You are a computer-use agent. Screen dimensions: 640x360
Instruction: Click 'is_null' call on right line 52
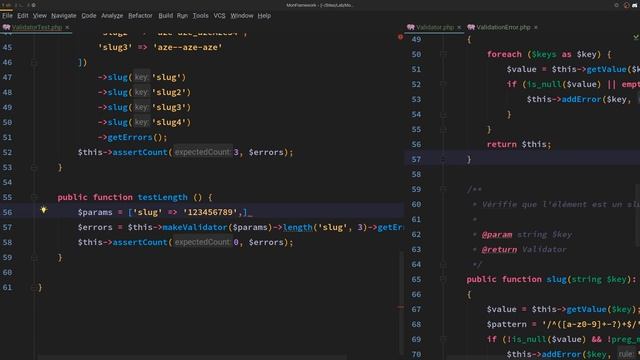[544, 84]
